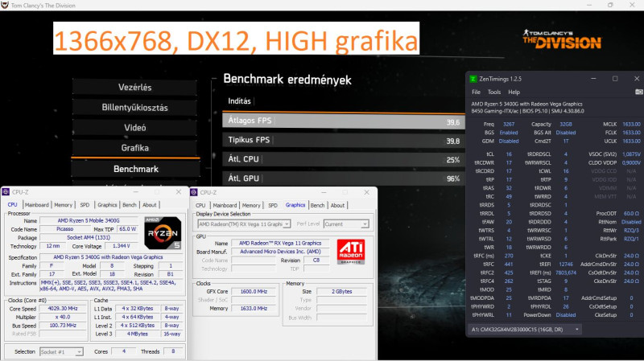This screenshot has height=361, width=644.
Task: Switch to Graphics tab in left CPU-Z window
Action: [107, 205]
